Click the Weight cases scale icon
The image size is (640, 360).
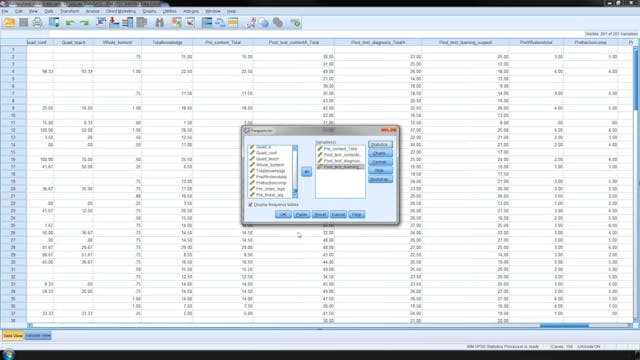tap(220, 23)
